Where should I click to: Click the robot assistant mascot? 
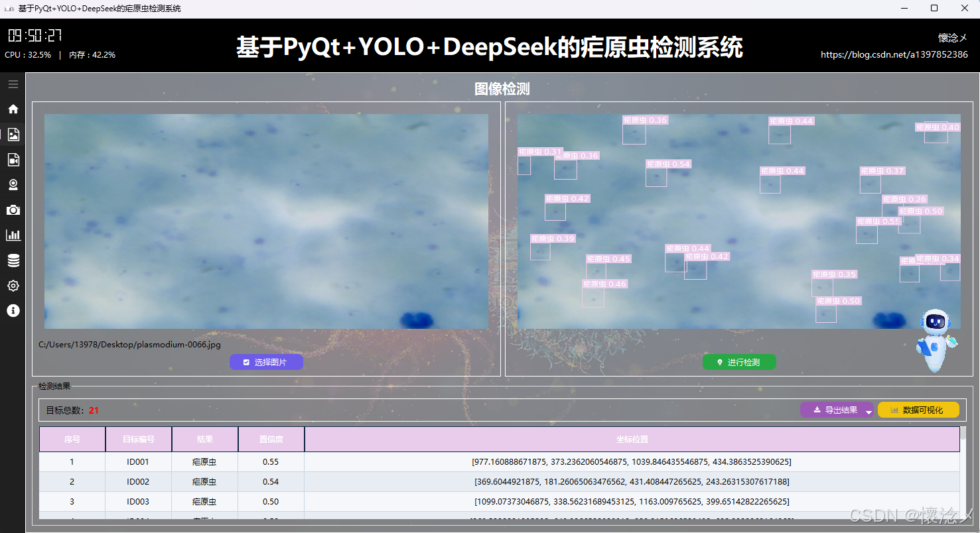click(x=936, y=340)
